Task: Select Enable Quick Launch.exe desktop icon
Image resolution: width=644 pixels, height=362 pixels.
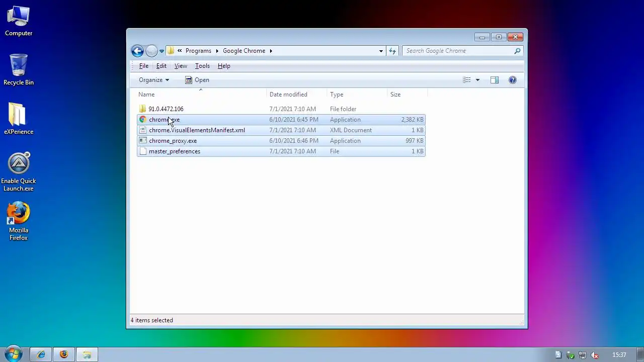Action: click(x=19, y=172)
